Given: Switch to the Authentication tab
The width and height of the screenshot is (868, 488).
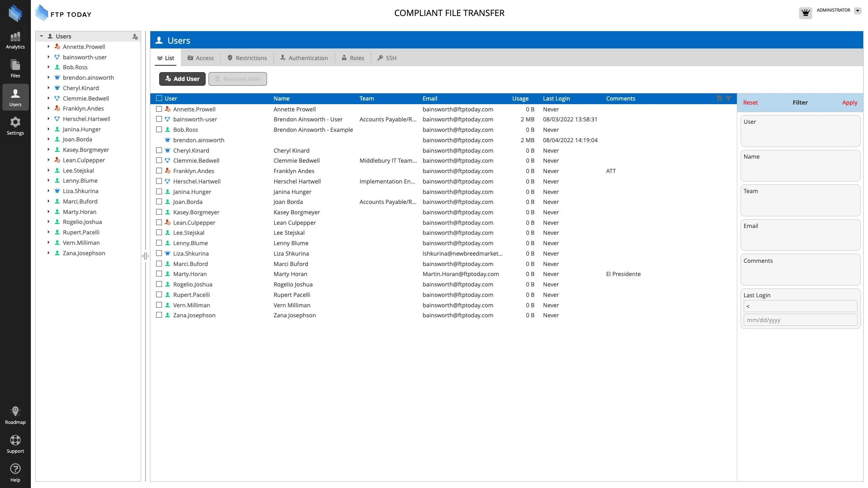Looking at the screenshot, I should 304,58.
